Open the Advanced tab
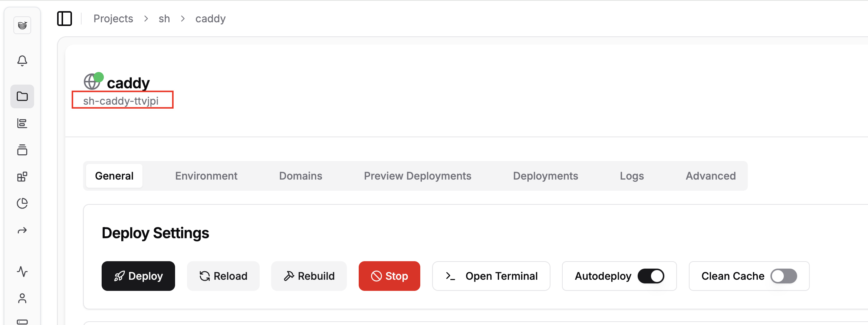The image size is (868, 325). 711,176
